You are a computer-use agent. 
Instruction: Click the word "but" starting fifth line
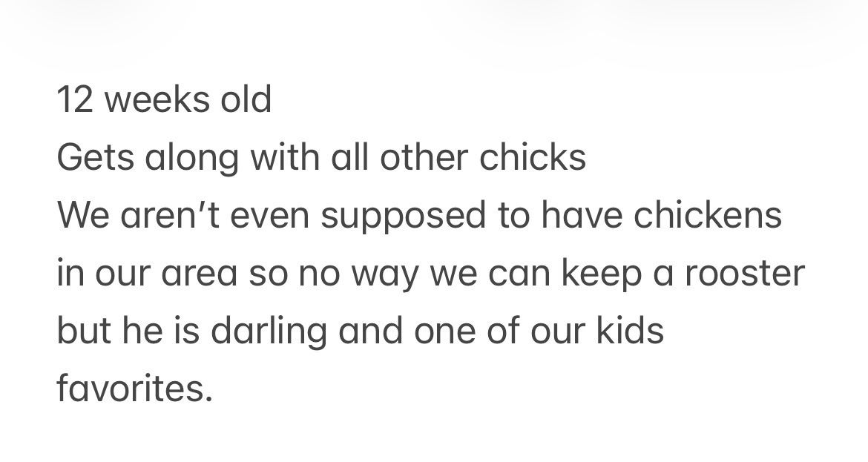point(78,331)
